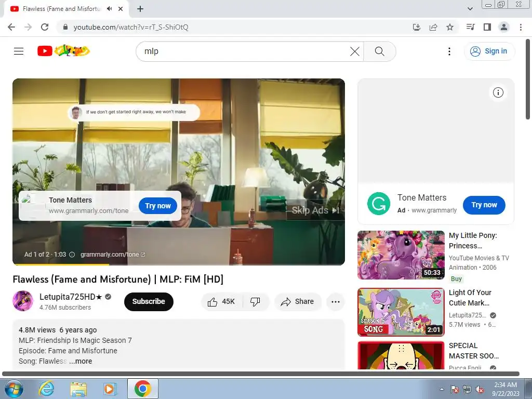Go back with browser back arrow
The height and width of the screenshot is (399, 532).
click(11, 27)
